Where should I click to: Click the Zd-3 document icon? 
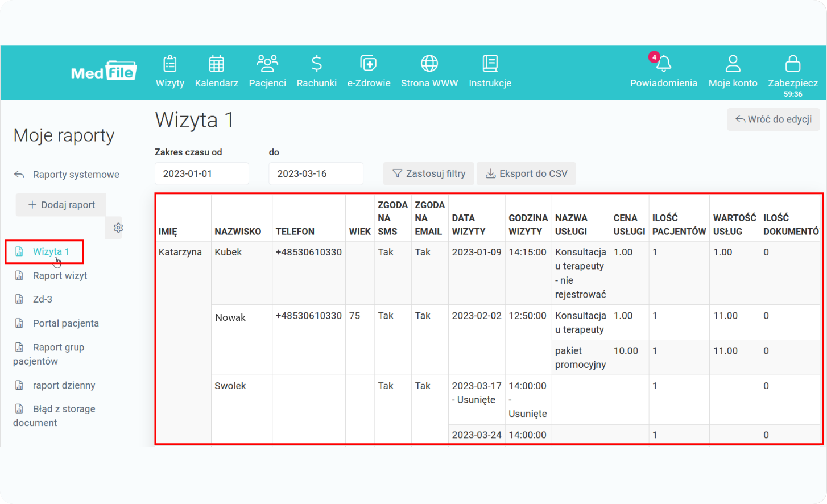pos(19,299)
